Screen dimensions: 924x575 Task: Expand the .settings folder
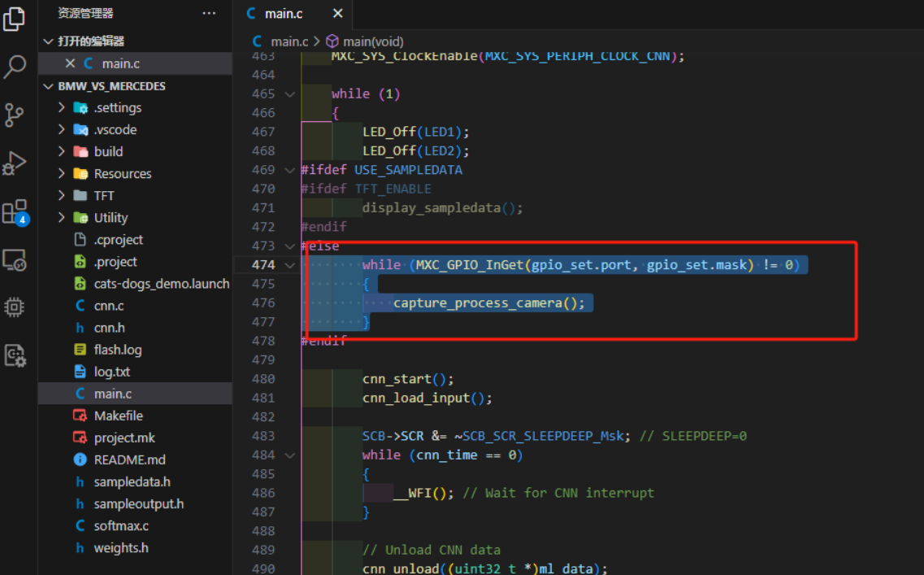pyautogui.click(x=61, y=107)
